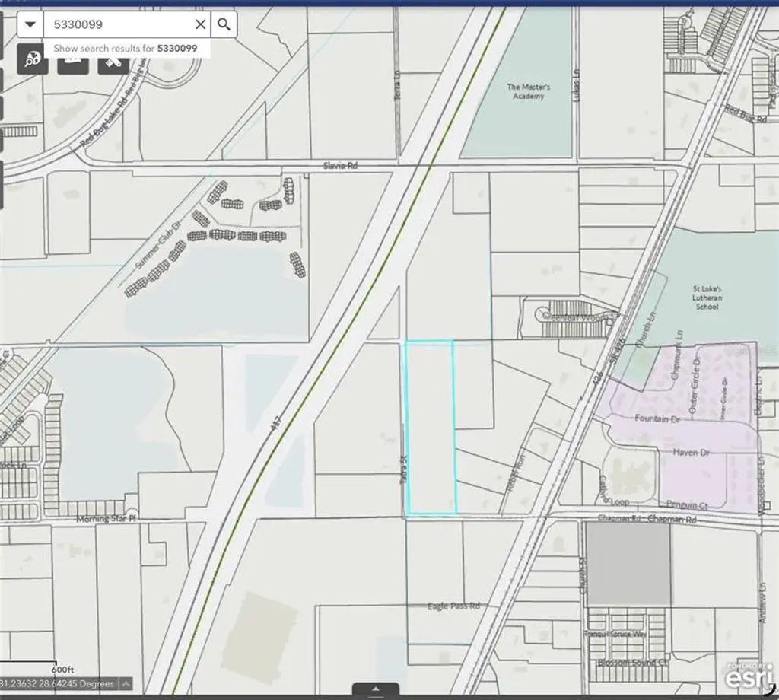Click the Red Bug Rd label
The image size is (779, 700).
click(746, 113)
